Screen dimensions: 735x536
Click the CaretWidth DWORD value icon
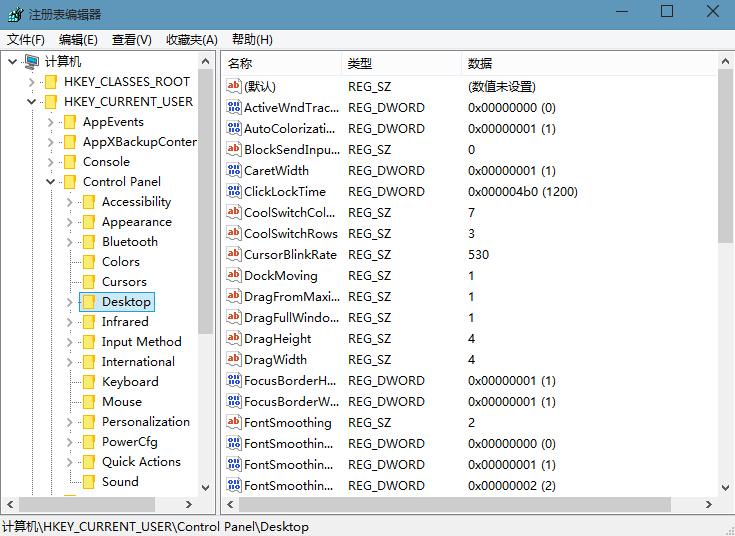coord(234,171)
